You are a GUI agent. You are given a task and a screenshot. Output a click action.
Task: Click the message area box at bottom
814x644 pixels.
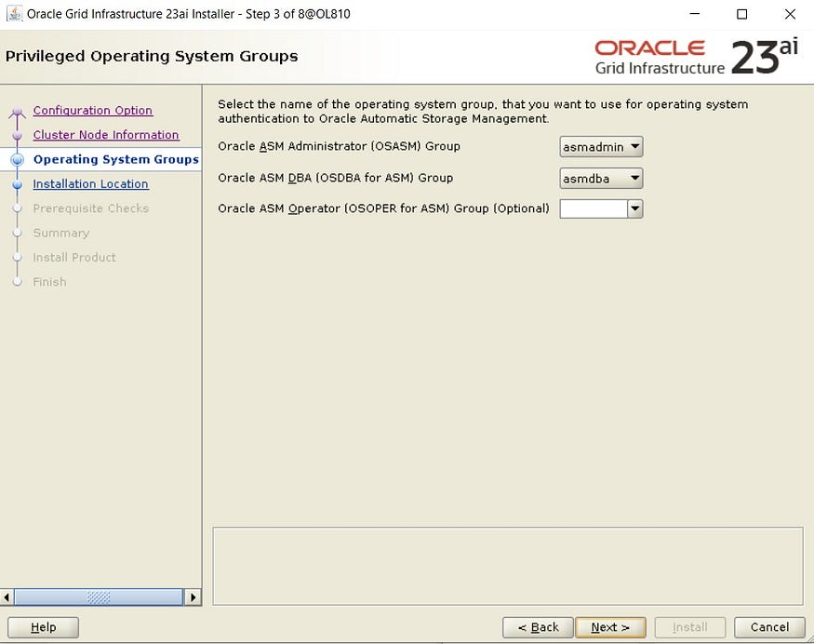(x=508, y=566)
